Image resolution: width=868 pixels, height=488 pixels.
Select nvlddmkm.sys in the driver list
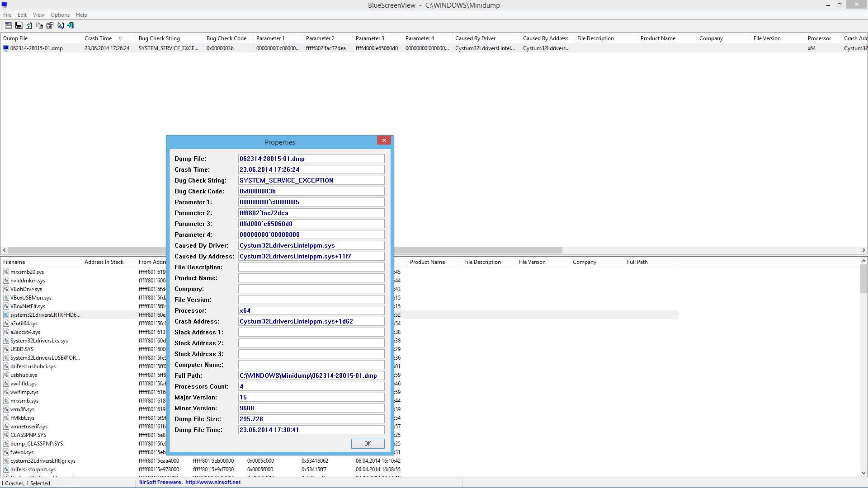click(28, 281)
